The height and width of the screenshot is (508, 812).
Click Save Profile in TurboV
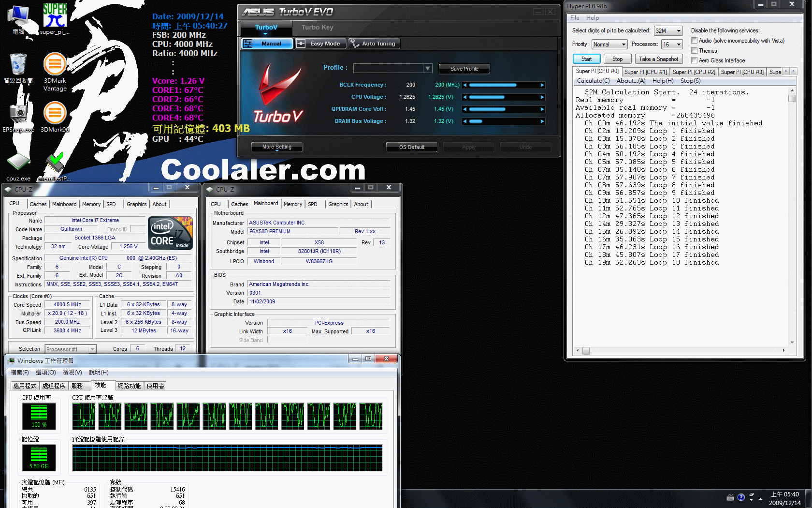[464, 69]
